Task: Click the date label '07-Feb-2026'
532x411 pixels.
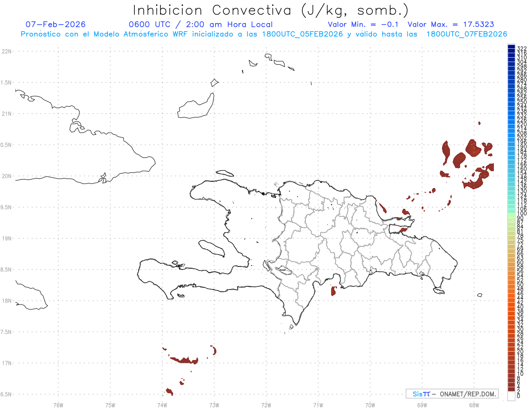Action: pos(55,24)
